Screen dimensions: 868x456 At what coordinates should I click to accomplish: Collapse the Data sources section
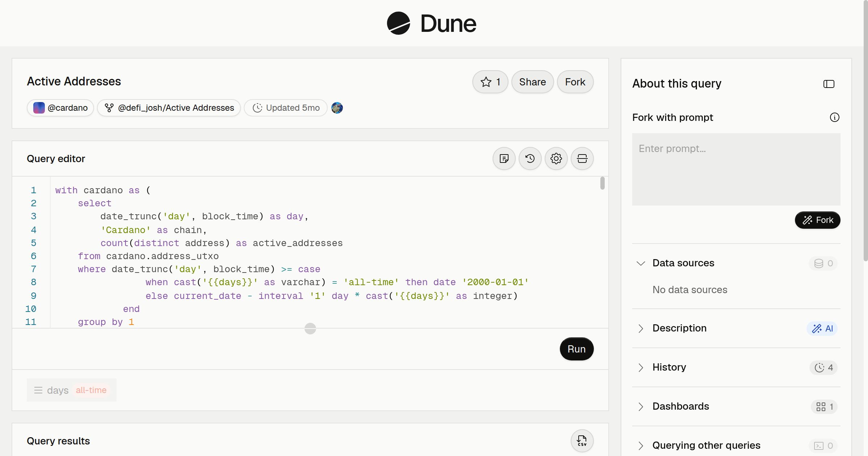click(641, 263)
